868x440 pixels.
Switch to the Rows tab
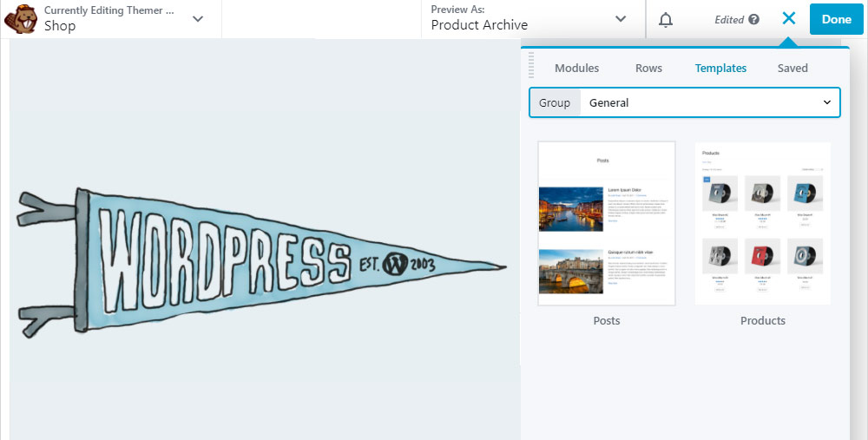click(648, 68)
